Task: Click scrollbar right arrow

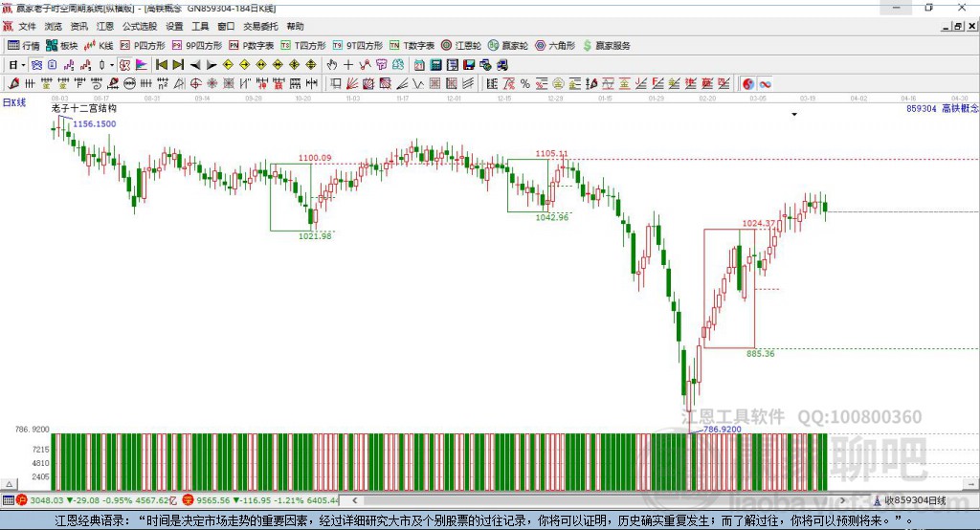Action: click(x=842, y=500)
